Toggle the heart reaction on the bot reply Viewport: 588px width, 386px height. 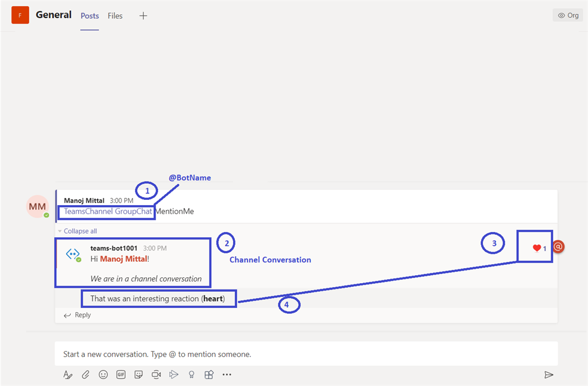[539, 248]
